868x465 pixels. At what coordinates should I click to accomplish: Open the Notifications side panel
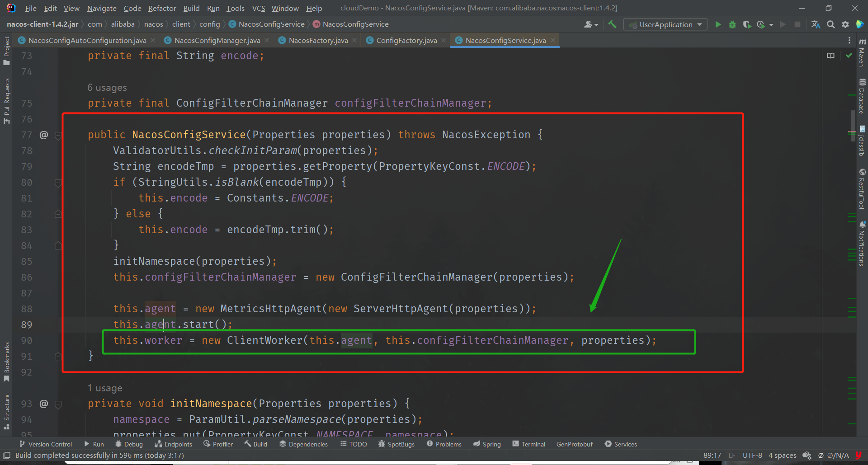coord(862,243)
